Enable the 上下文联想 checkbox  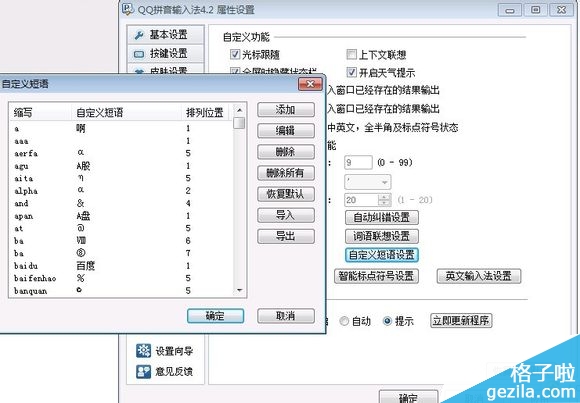click(x=351, y=54)
